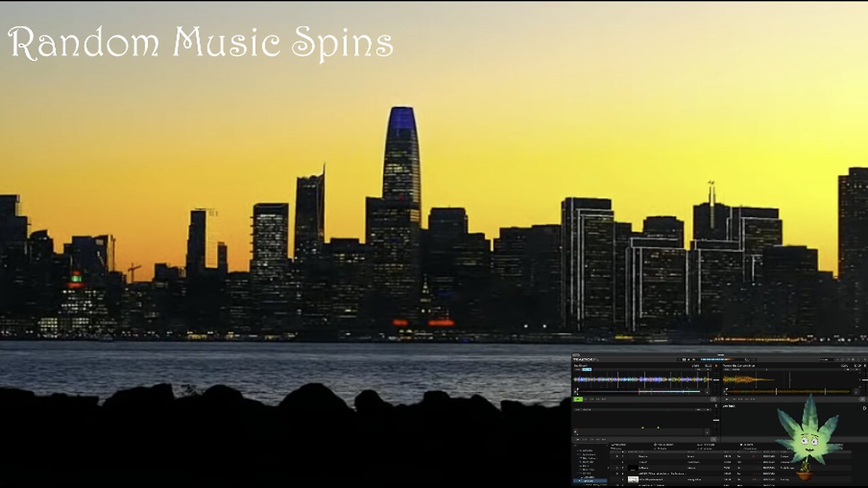The height and width of the screenshot is (488, 868).
Task: Click the round button ending deck A's stripe
Action: pyautogui.click(x=707, y=392)
